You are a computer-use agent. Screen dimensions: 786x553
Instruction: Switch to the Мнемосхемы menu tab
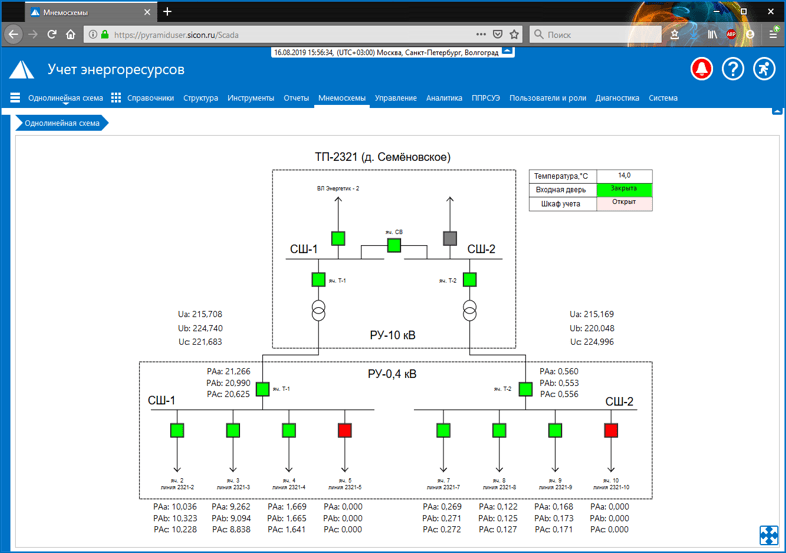click(342, 98)
